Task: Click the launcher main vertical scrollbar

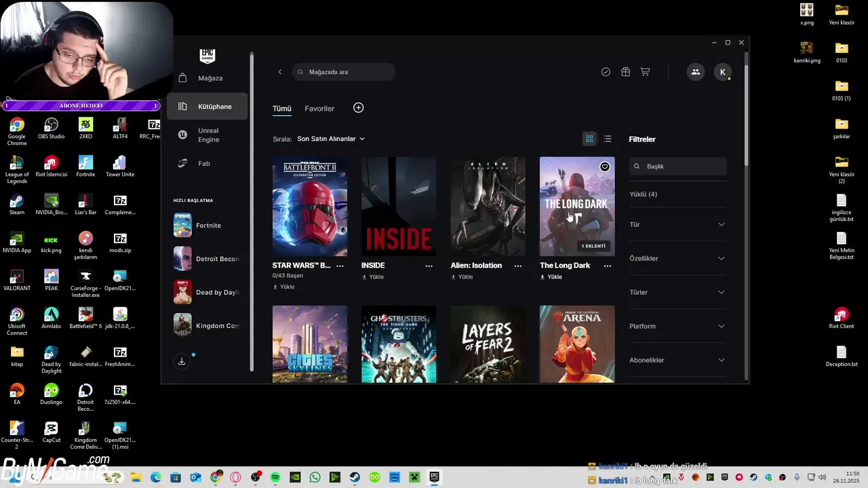Action: point(747,115)
